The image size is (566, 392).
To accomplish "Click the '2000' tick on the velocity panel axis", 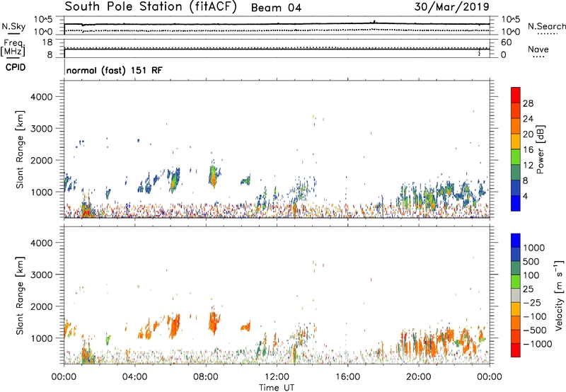I will click(x=42, y=306).
